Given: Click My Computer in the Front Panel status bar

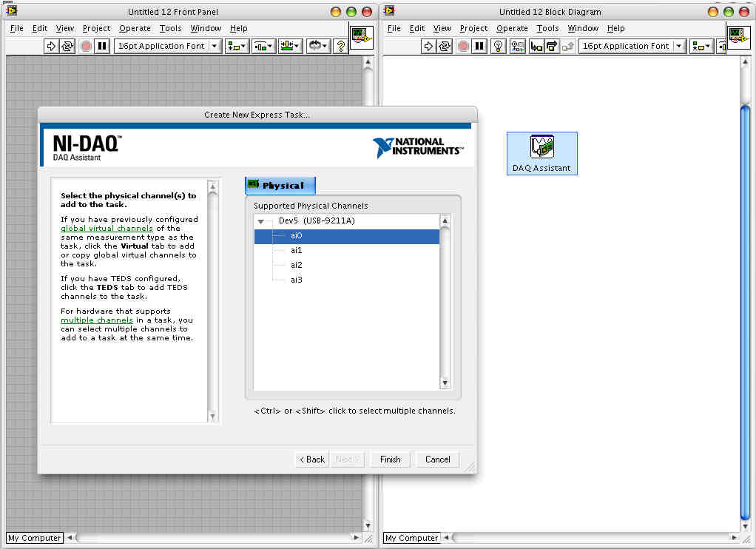Looking at the screenshot, I should click(x=35, y=538).
